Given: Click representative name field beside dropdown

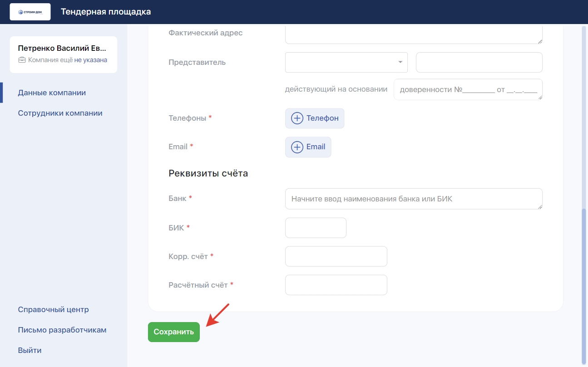Looking at the screenshot, I should 479,63.
